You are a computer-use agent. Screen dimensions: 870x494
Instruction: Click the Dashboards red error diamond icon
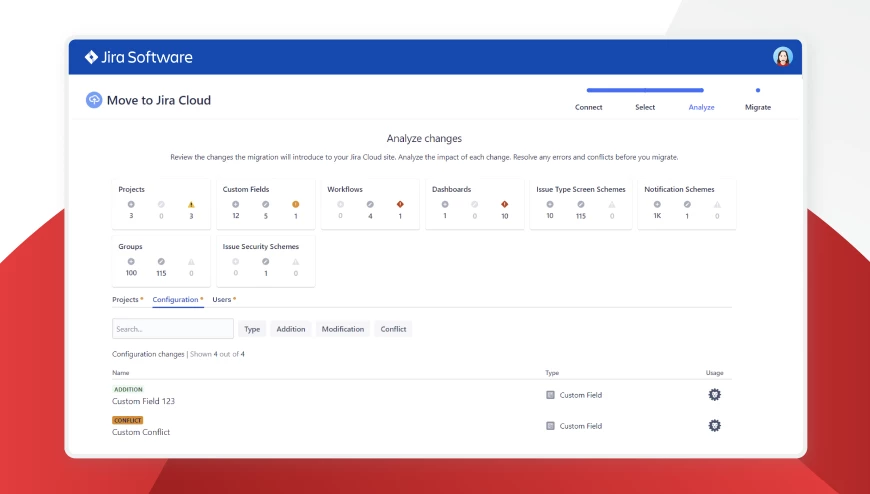point(504,204)
